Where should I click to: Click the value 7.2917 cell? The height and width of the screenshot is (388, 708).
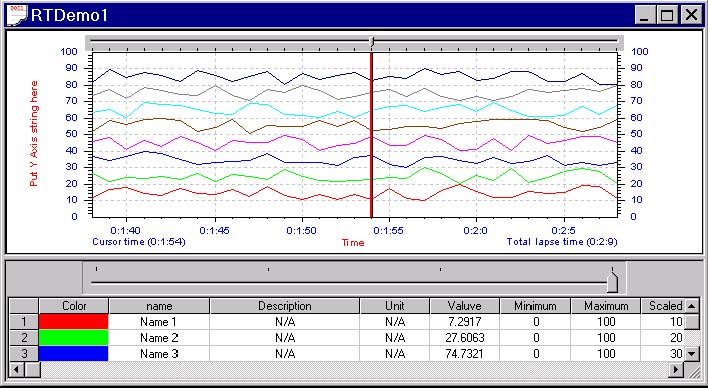pyautogui.click(x=465, y=322)
